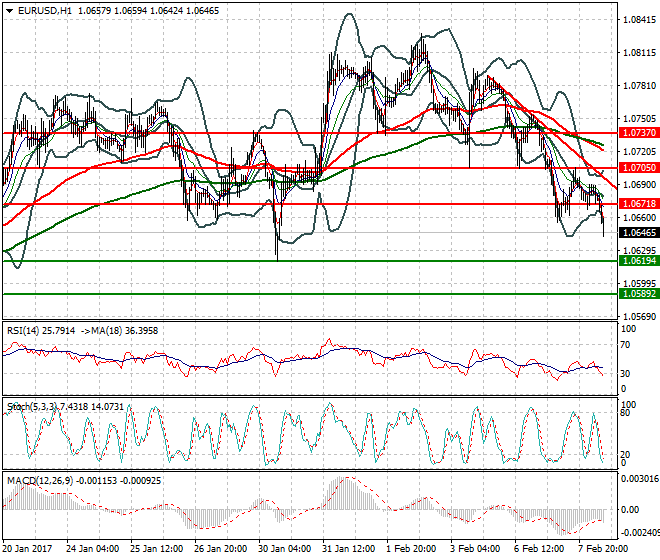This screenshot has width=660, height=560.
Task: Select the red 1.07370 resistance level label
Action: [639, 133]
